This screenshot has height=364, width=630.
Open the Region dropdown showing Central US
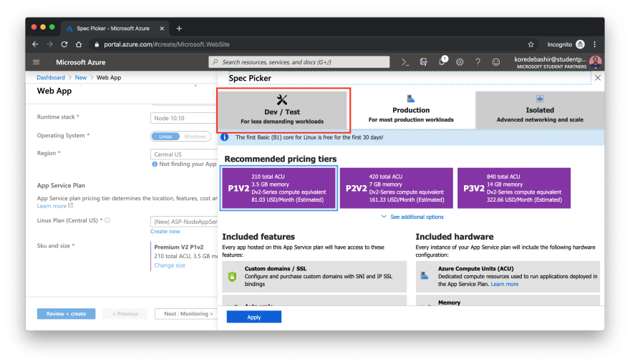[183, 154]
